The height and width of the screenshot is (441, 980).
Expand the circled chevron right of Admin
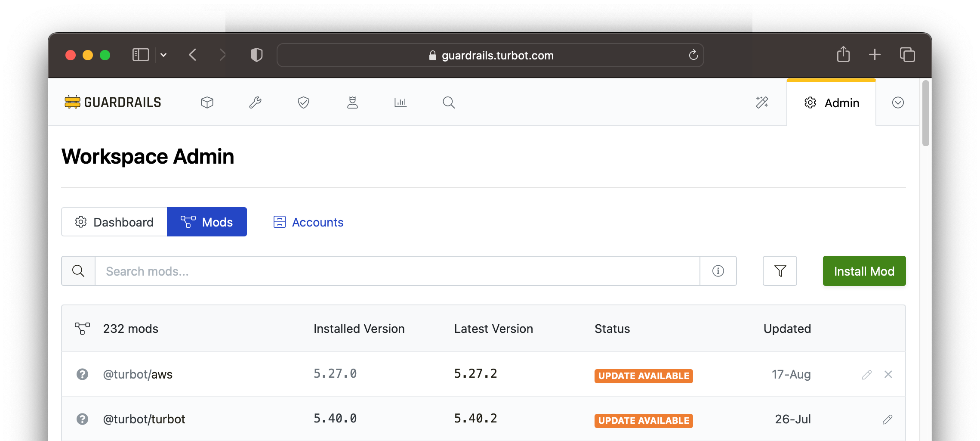coord(897,102)
